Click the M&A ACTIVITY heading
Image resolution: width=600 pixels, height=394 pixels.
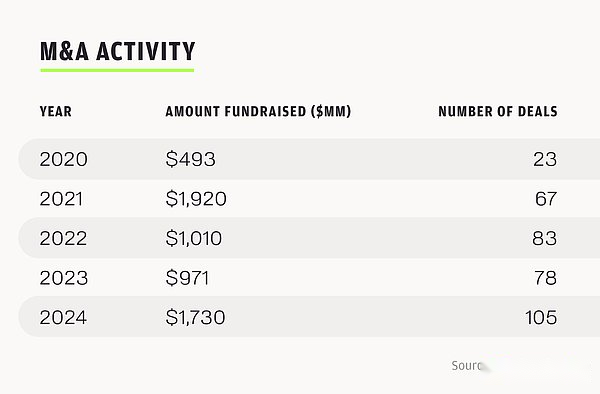click(117, 51)
